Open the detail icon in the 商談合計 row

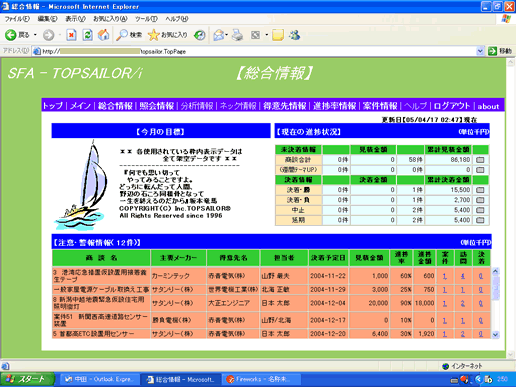click(480, 160)
